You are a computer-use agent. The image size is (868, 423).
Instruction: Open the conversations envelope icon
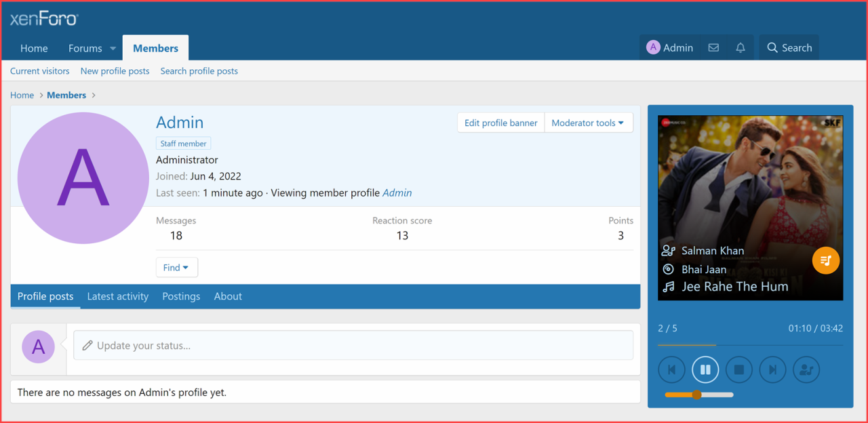pyautogui.click(x=713, y=48)
